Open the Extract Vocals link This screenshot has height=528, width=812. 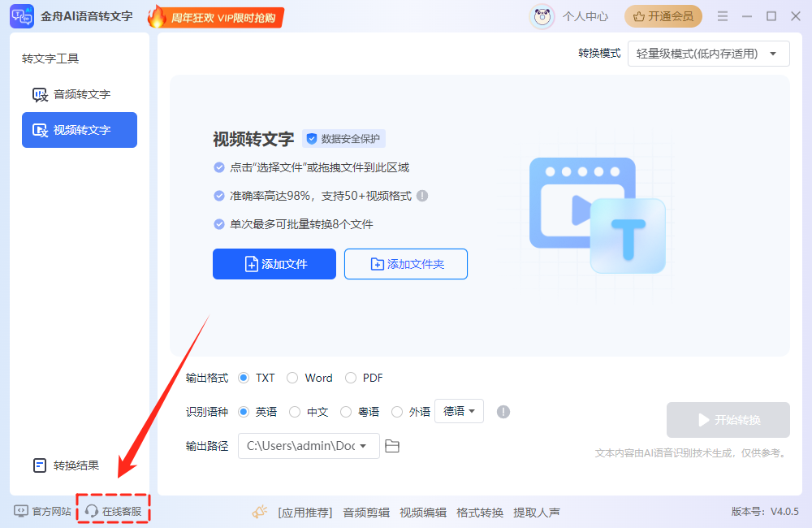coord(537,513)
